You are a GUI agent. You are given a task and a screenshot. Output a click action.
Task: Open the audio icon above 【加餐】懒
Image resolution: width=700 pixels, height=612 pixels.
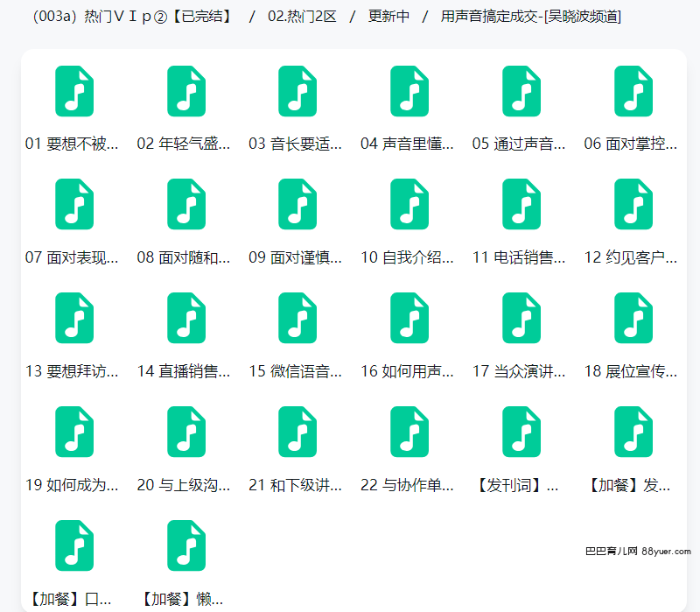coord(186,545)
